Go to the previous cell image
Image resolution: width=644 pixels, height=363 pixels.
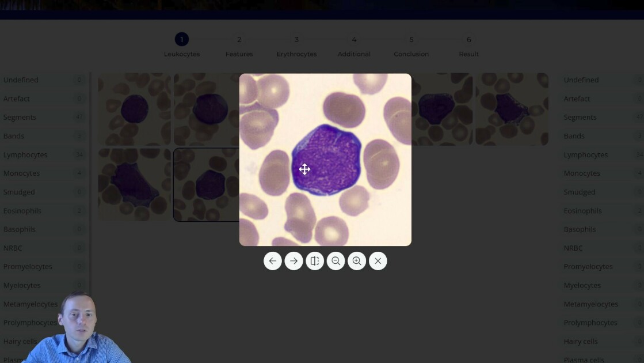tap(273, 261)
